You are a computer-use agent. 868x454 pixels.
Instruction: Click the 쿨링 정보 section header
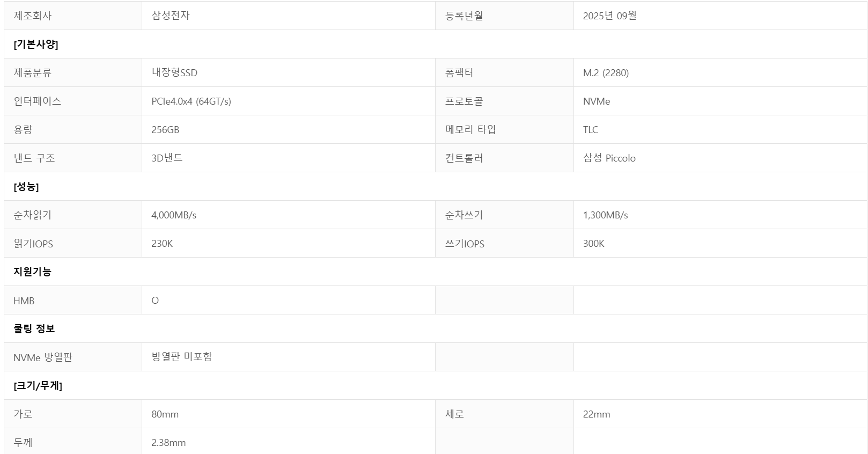[x=34, y=329]
